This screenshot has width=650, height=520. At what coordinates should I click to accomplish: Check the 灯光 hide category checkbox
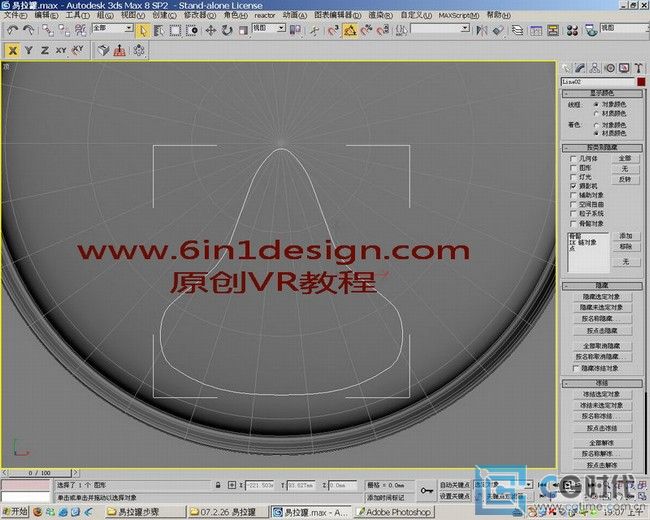(573, 177)
